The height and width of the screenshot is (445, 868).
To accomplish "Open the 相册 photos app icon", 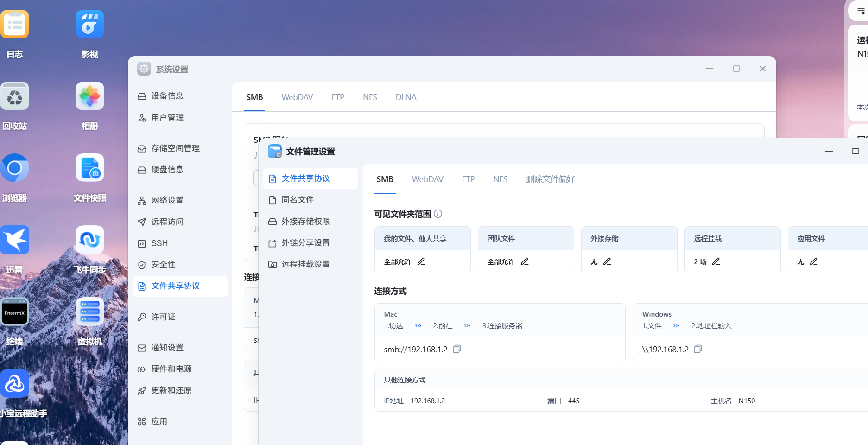I will (x=90, y=96).
